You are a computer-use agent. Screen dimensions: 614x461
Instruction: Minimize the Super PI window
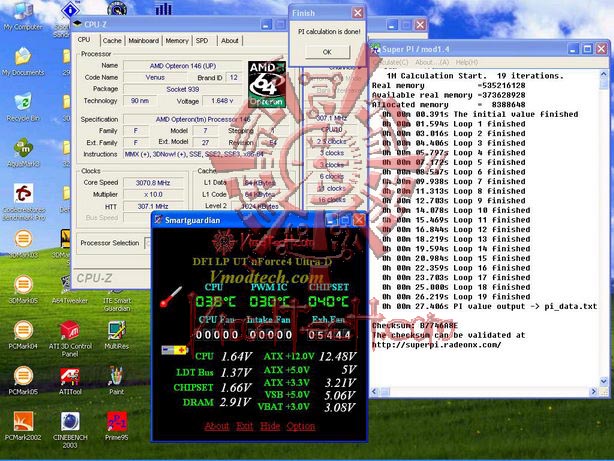pyautogui.click(x=573, y=49)
